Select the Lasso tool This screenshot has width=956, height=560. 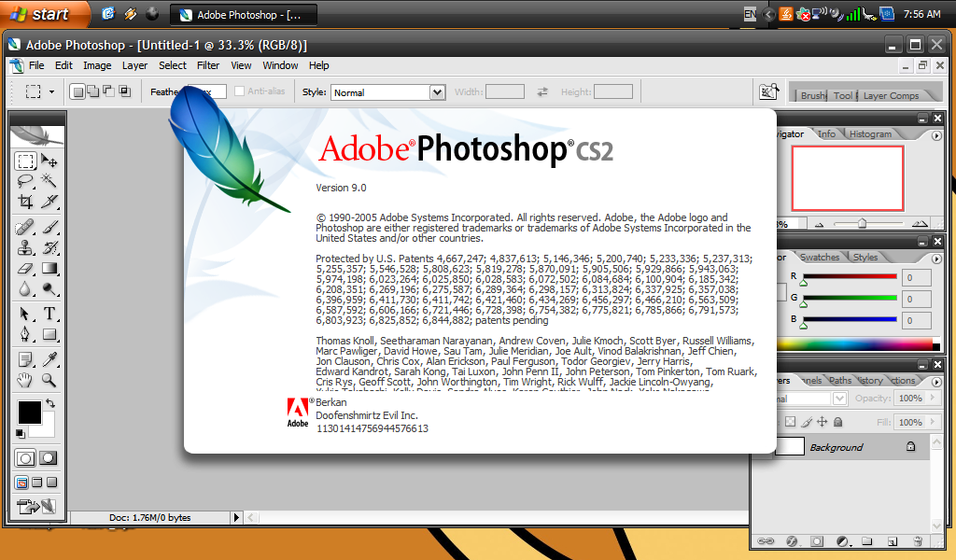(25, 181)
